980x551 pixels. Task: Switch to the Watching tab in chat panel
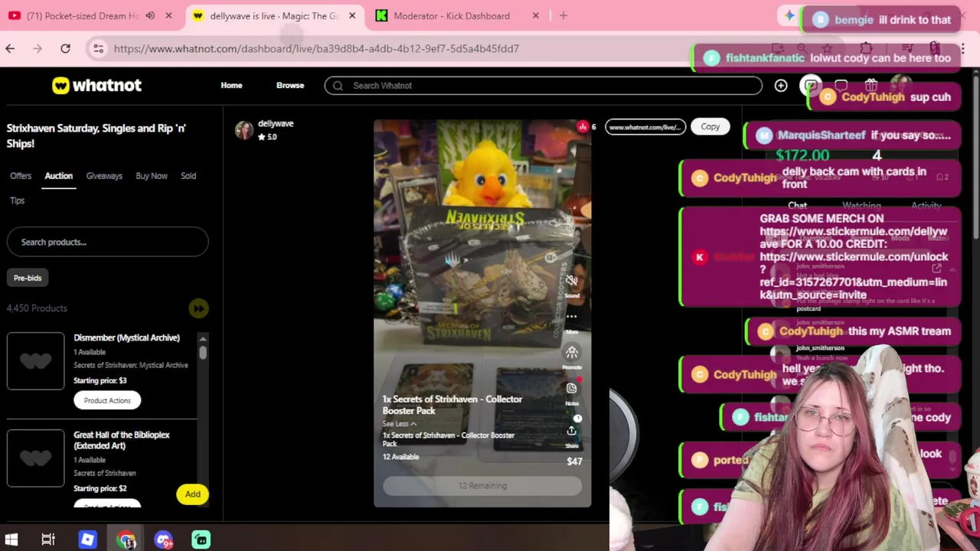(861, 206)
